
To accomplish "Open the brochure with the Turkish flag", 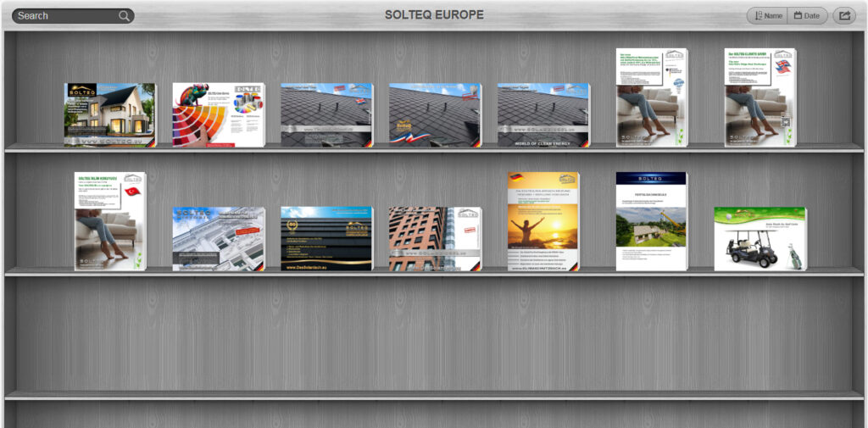I will click(110, 221).
